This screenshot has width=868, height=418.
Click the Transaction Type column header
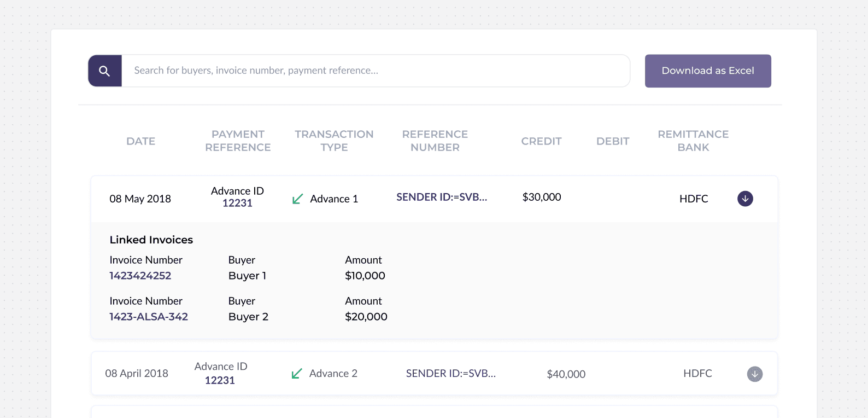[x=334, y=141]
